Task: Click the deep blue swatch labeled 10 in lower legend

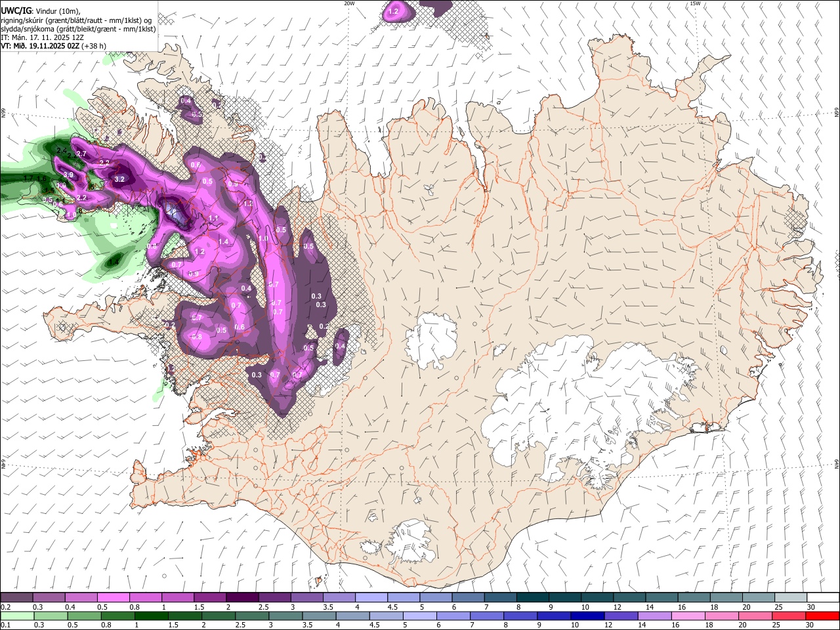Action: [x=586, y=616]
